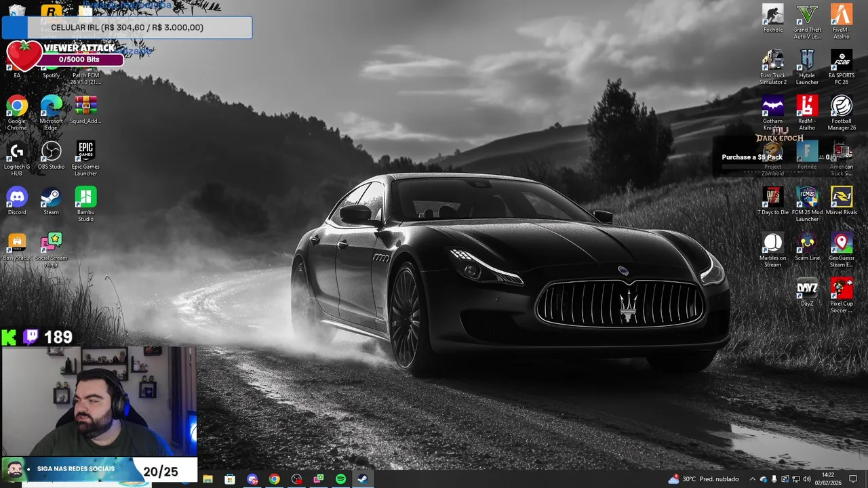The width and height of the screenshot is (868, 488).
Task: Open the volume speaker tray icon
Action: (x=808, y=479)
